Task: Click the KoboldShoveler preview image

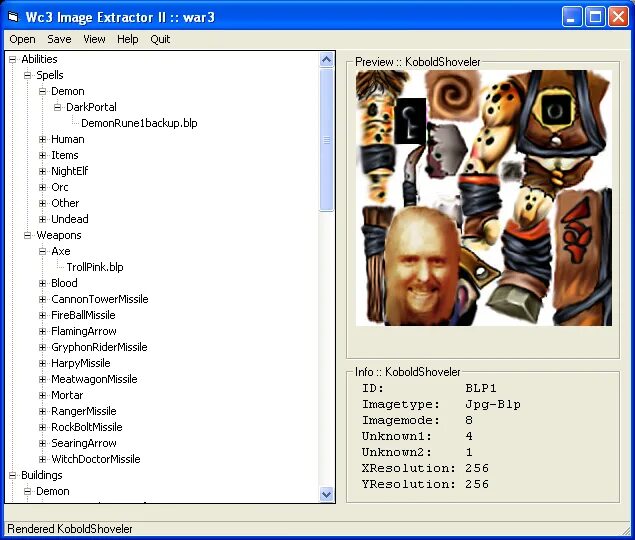Action: 484,198
